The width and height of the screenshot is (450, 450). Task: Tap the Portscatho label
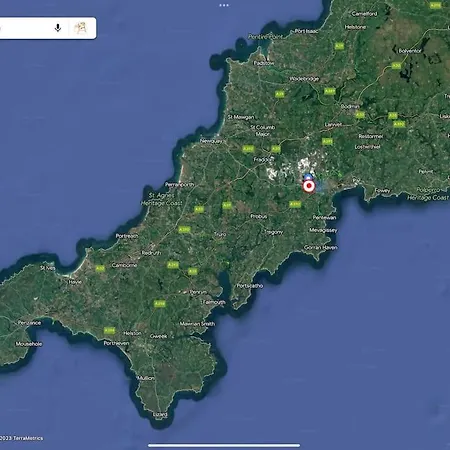tap(250, 286)
